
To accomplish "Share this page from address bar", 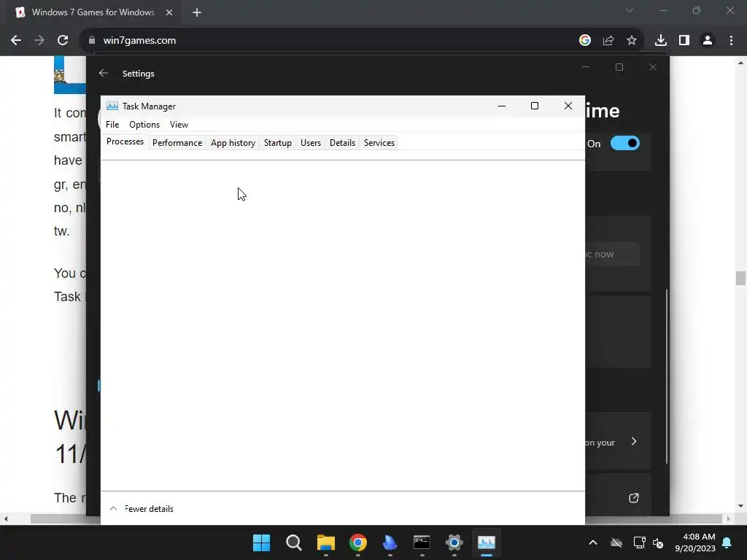I will click(608, 41).
